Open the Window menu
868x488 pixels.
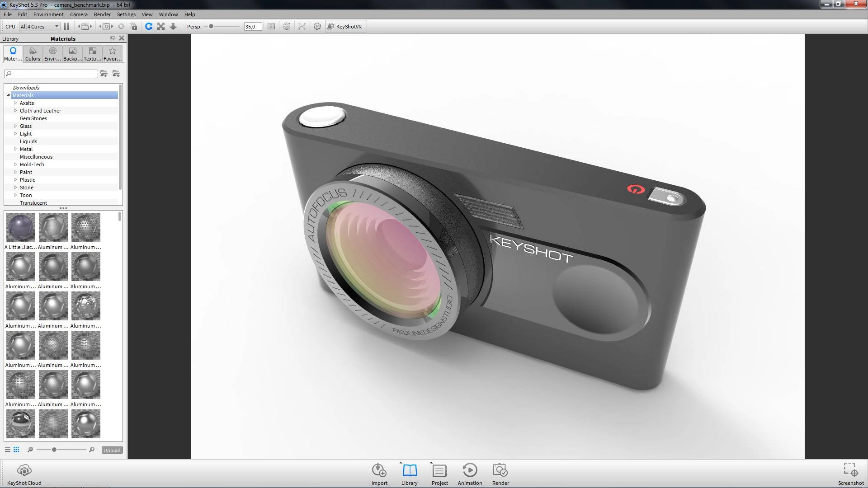coord(168,14)
